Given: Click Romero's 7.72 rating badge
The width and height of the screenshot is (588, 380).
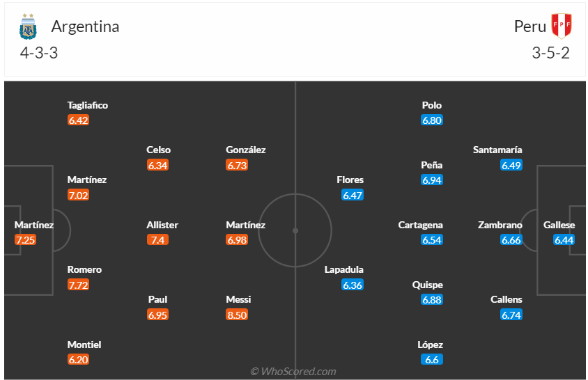Looking at the screenshot, I should [79, 285].
